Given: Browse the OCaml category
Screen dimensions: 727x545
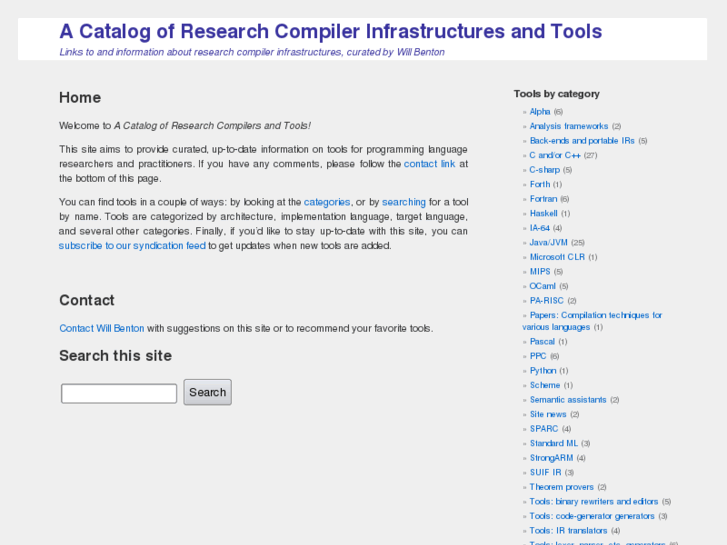Looking at the screenshot, I should (x=541, y=286).
